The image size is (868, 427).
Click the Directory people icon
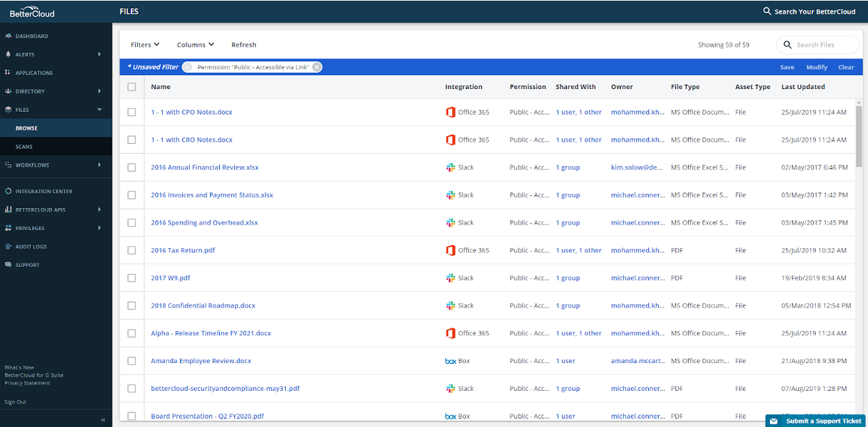(x=8, y=91)
